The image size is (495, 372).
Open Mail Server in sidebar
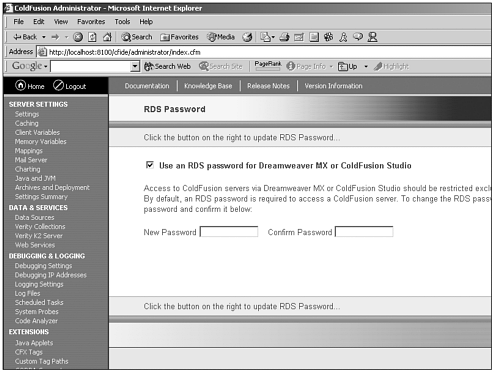[31, 160]
